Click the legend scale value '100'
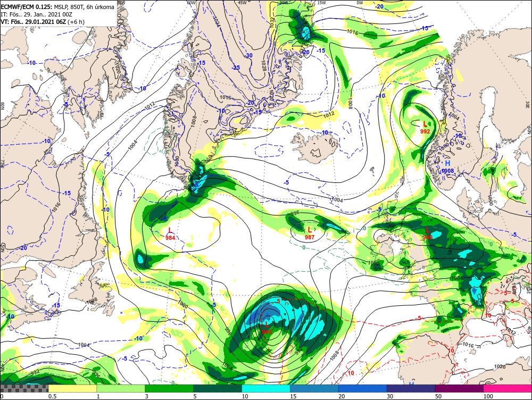 (x=488, y=396)
